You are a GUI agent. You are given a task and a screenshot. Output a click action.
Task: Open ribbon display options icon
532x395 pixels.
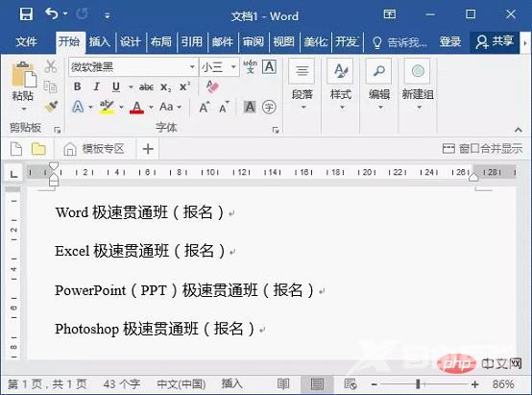[x=390, y=14]
